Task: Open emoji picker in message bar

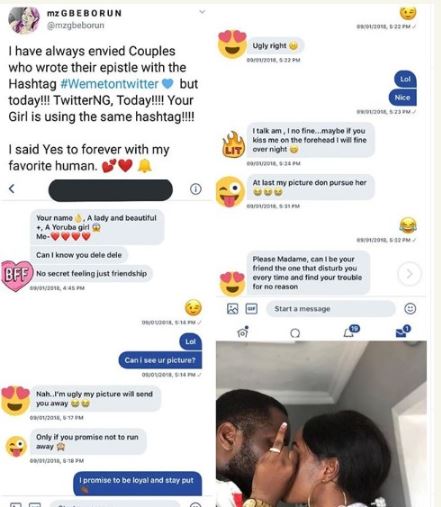Action: pyautogui.click(x=410, y=309)
